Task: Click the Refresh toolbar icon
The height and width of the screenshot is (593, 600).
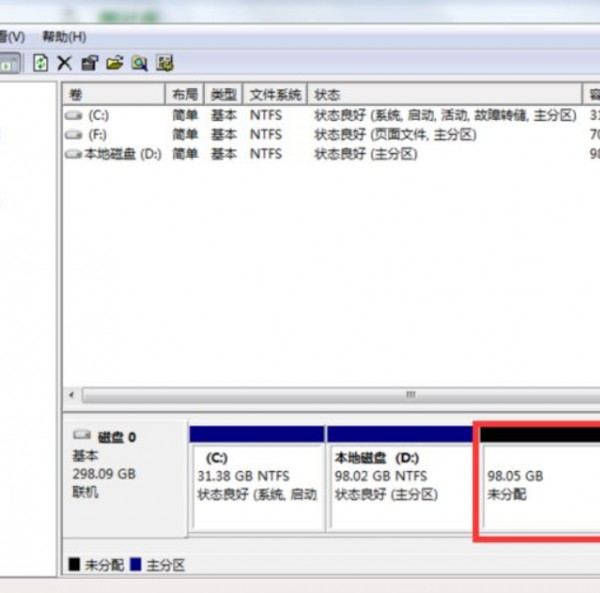Action: (x=41, y=63)
